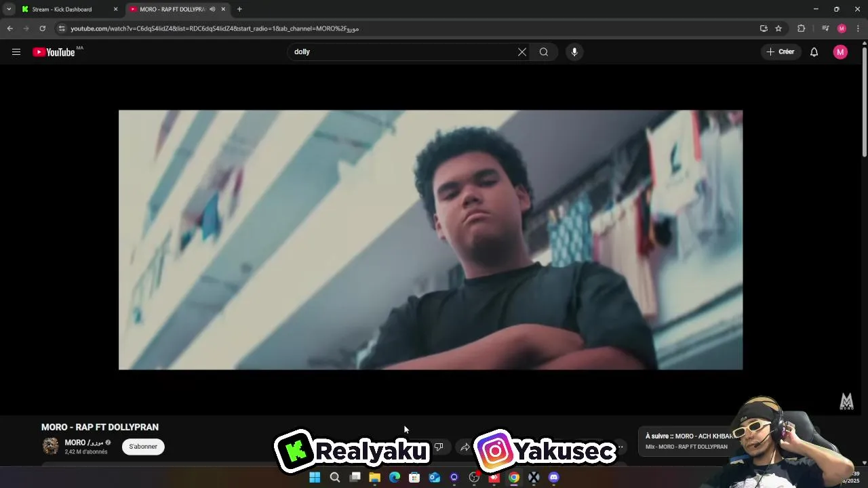Open the YouTube account avatar menu
The height and width of the screenshot is (488, 868).
[840, 52]
